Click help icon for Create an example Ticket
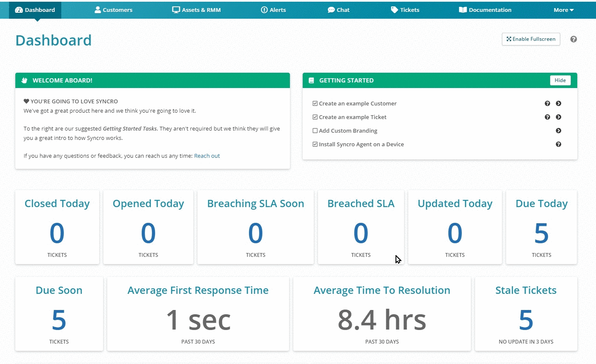This screenshot has width=596, height=364. (x=547, y=117)
